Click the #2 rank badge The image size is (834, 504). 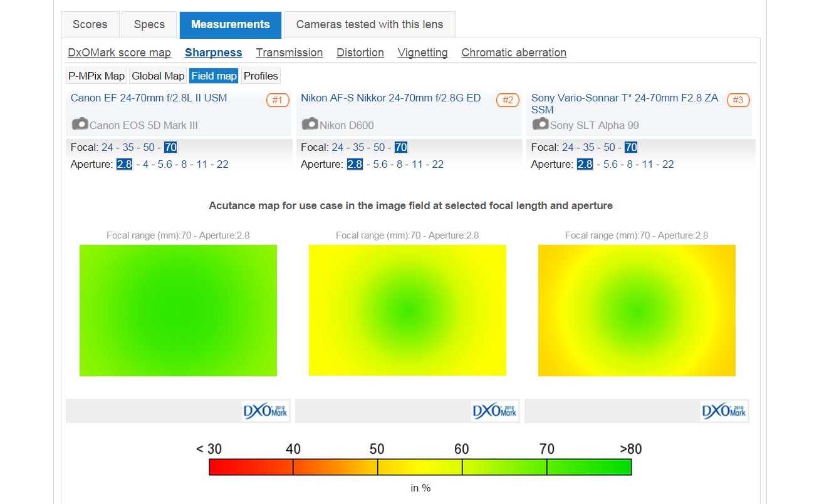[508, 100]
